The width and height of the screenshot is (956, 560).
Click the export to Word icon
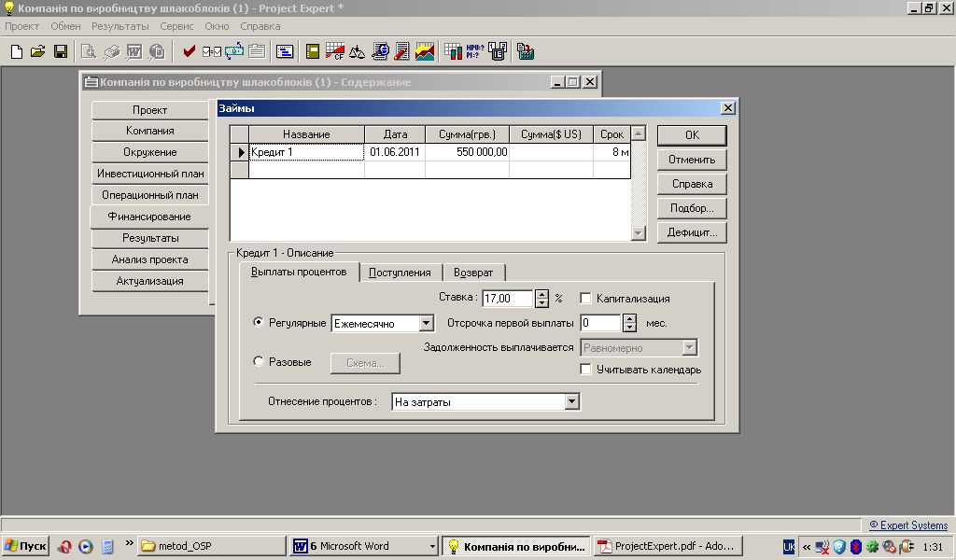pyautogui.click(x=134, y=51)
